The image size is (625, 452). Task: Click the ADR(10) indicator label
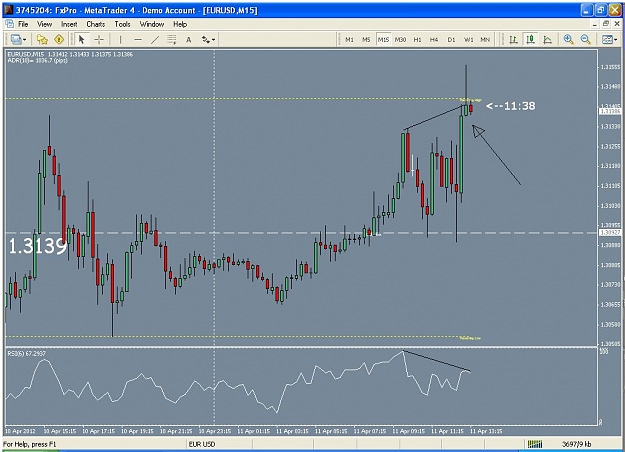pos(37,61)
